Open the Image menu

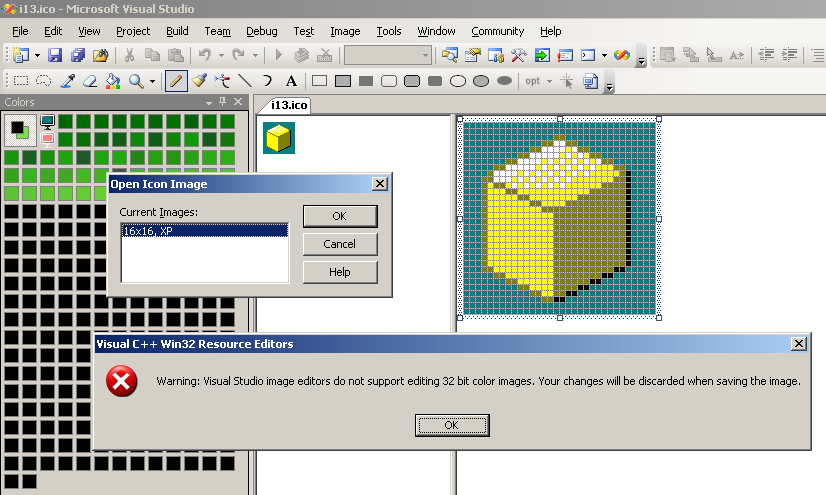[345, 31]
